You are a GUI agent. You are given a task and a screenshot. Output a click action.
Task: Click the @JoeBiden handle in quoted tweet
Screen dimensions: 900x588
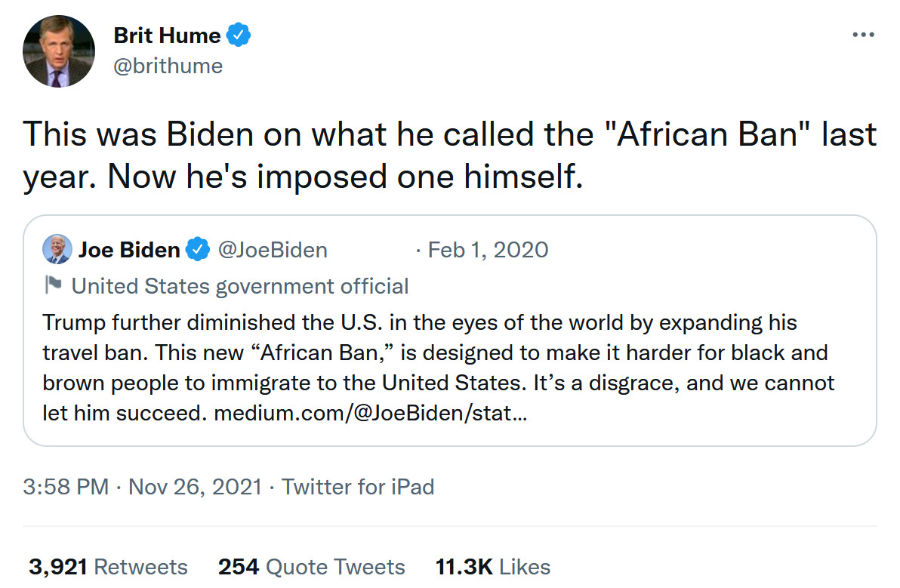click(x=273, y=250)
